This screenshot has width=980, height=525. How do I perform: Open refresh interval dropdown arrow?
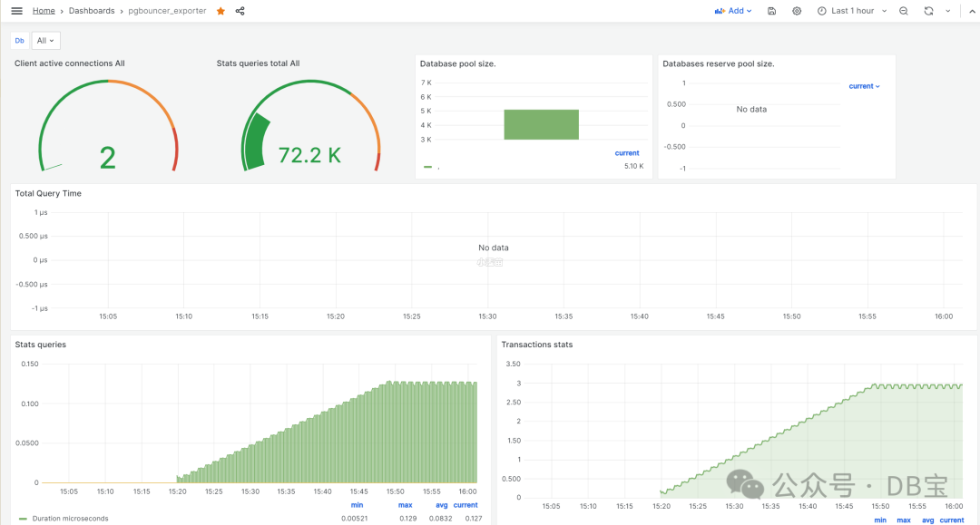tap(948, 11)
